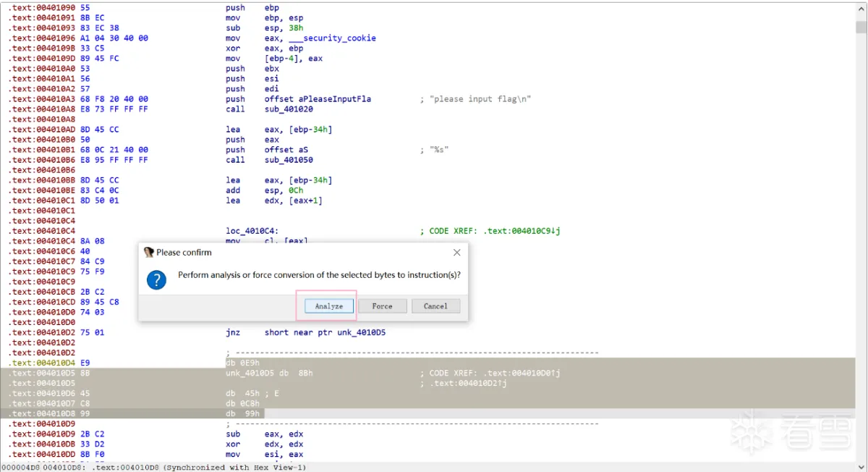The image size is (868, 472).
Task: Click the CODE XREF .text:004010D0 comment
Action: 490,373
